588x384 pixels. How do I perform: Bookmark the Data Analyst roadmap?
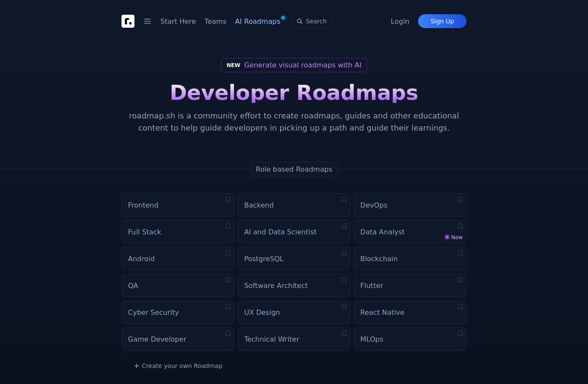(x=460, y=226)
